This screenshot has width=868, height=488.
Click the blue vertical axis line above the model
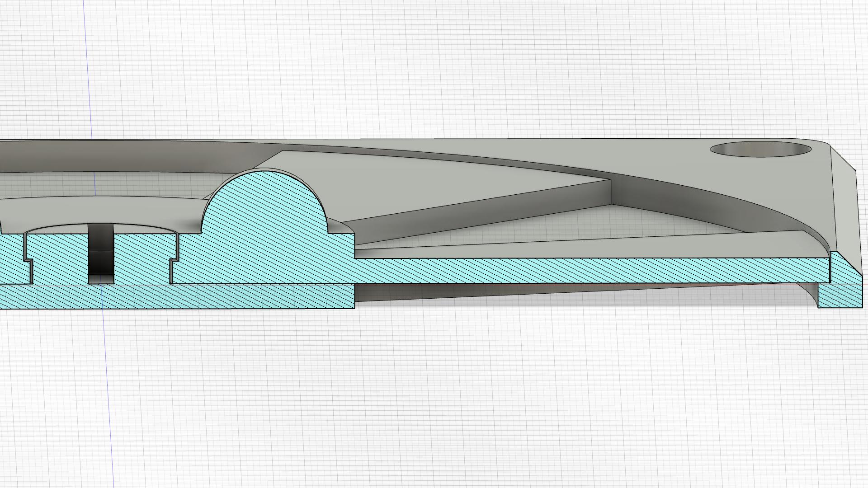(87, 68)
